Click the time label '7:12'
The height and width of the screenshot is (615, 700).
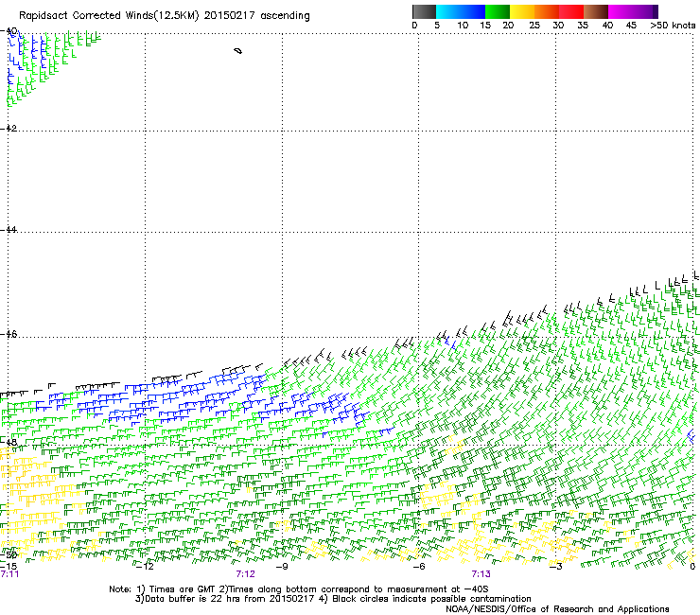(246, 574)
